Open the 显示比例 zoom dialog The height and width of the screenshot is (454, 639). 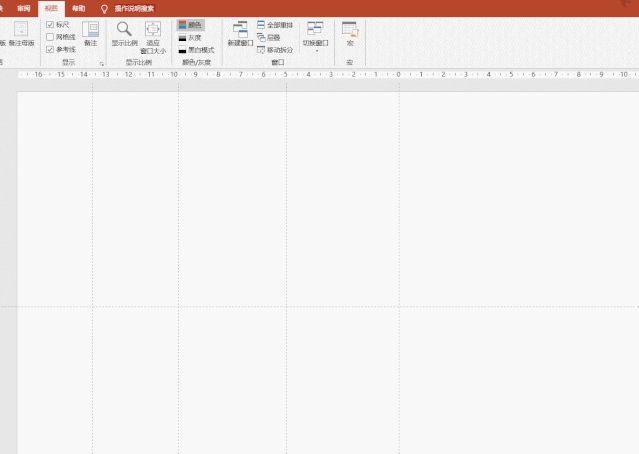124,33
